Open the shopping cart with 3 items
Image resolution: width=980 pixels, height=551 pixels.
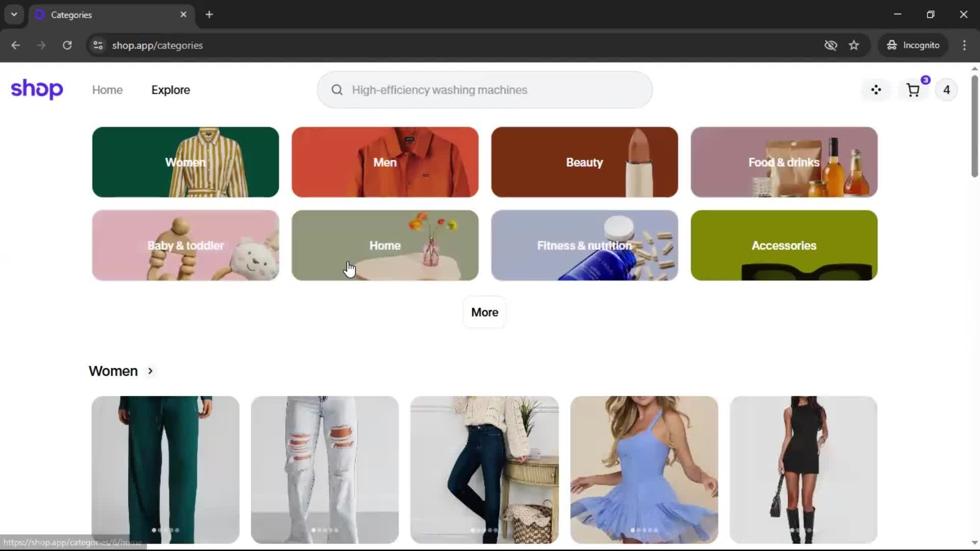pyautogui.click(x=913, y=90)
